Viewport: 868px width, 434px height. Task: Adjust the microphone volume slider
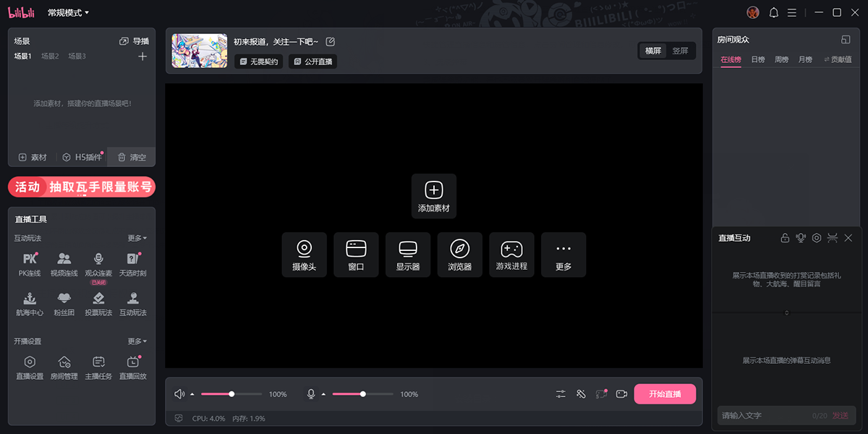363,394
